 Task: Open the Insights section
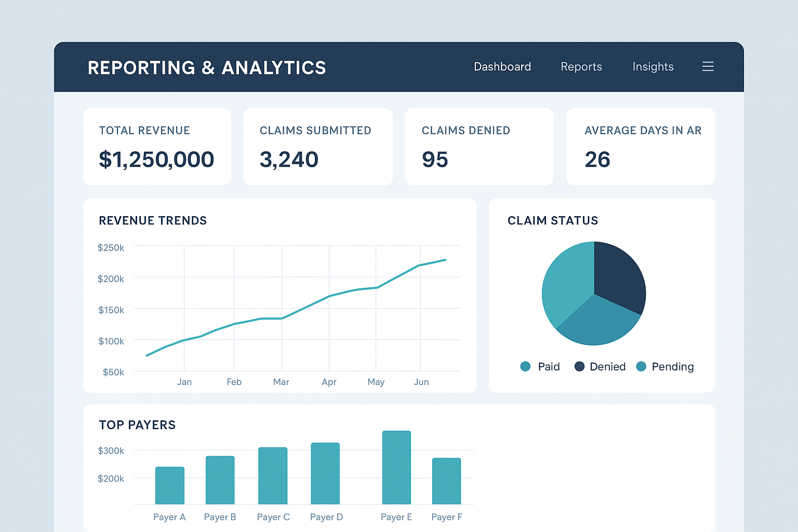click(653, 66)
